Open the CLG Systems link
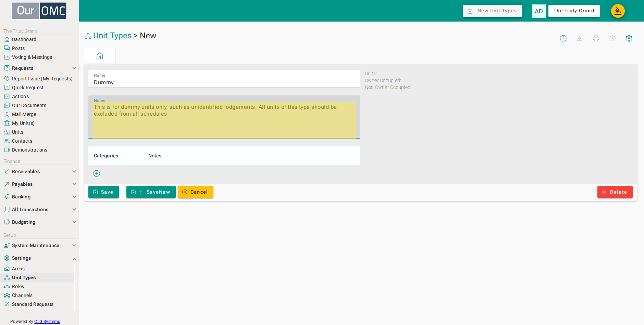644x325 pixels. (47, 322)
